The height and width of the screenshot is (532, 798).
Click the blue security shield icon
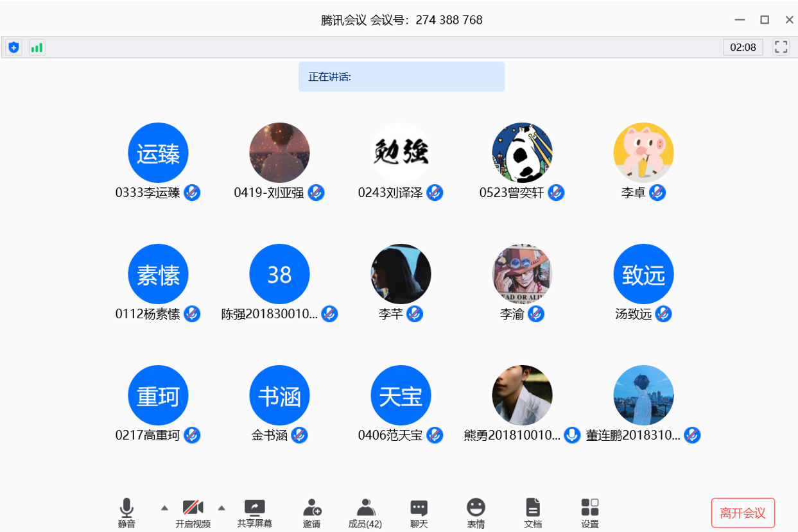click(14, 47)
